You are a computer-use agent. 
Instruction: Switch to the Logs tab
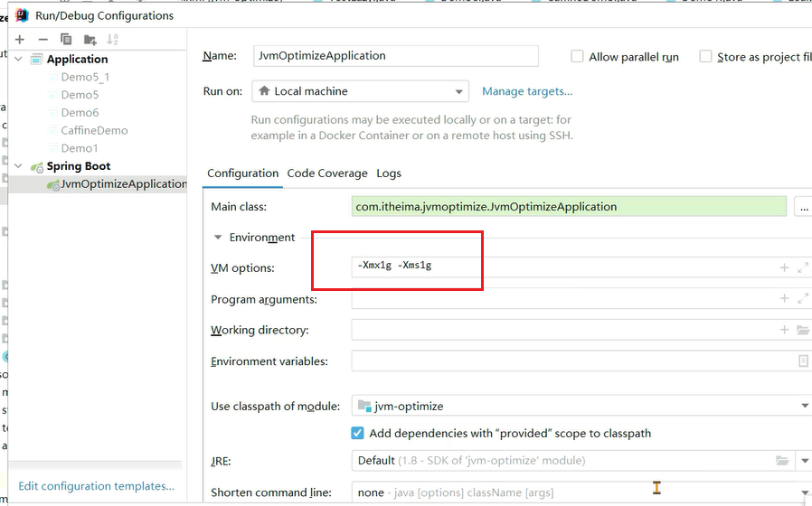point(389,173)
